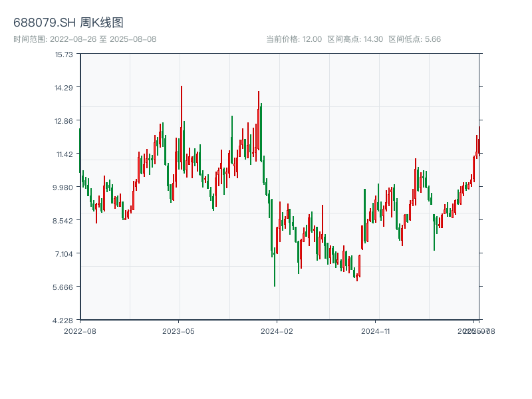Click the x-axis date label 2024-02

(277, 331)
